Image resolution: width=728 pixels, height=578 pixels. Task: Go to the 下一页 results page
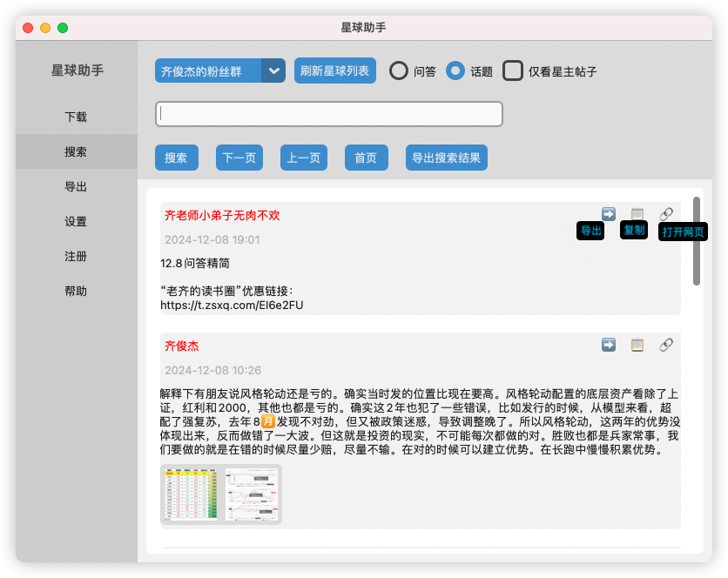239,158
